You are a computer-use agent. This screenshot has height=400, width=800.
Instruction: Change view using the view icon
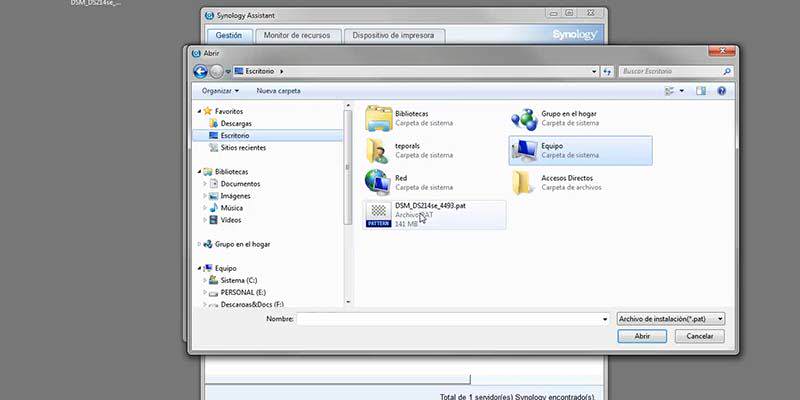669,91
